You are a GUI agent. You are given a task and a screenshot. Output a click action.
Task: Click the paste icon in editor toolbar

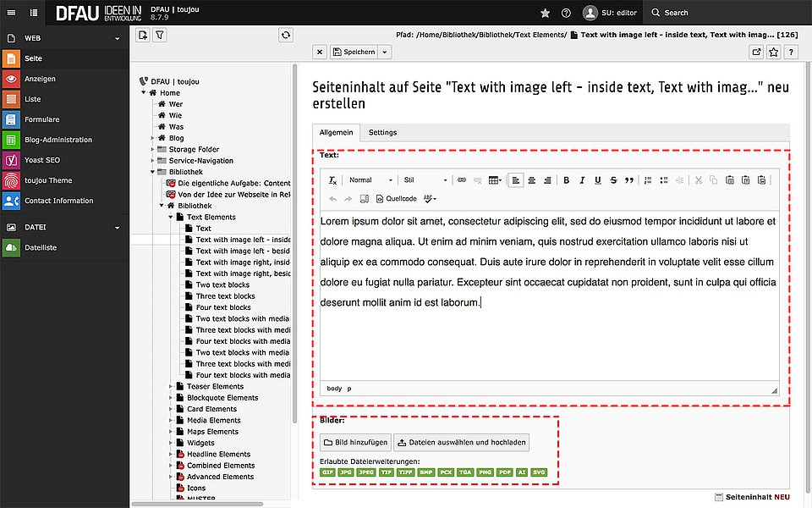click(x=730, y=179)
